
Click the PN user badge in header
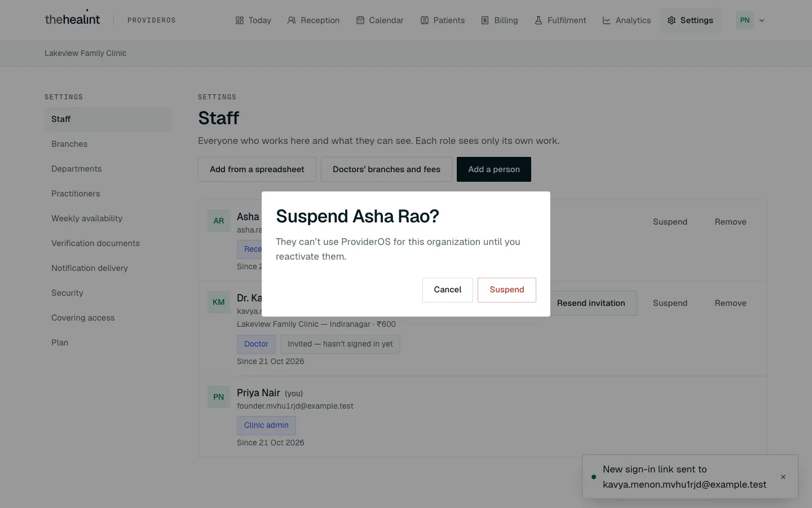click(x=745, y=20)
